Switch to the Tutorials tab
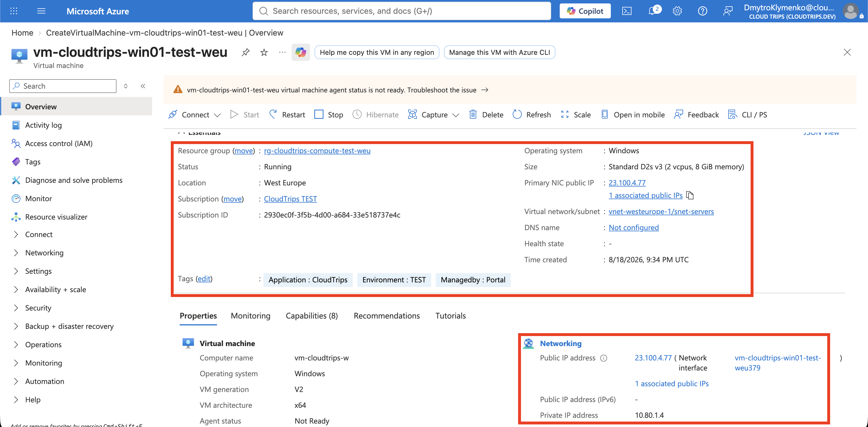 tap(450, 316)
